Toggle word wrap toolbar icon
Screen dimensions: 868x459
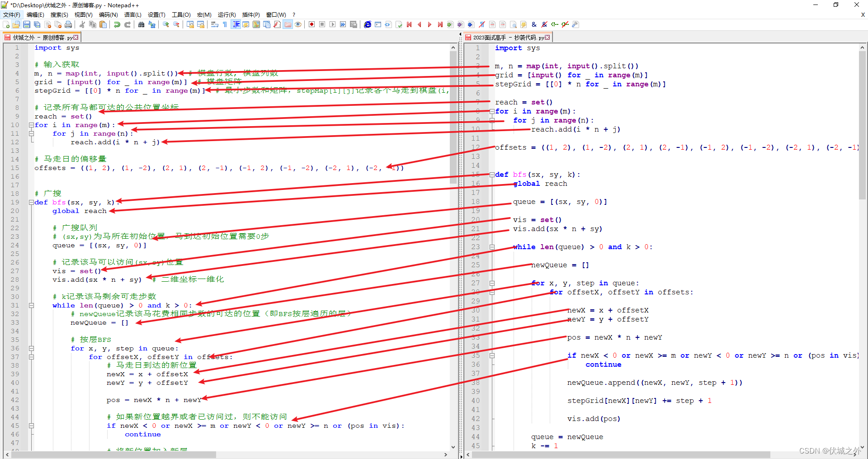tap(215, 24)
